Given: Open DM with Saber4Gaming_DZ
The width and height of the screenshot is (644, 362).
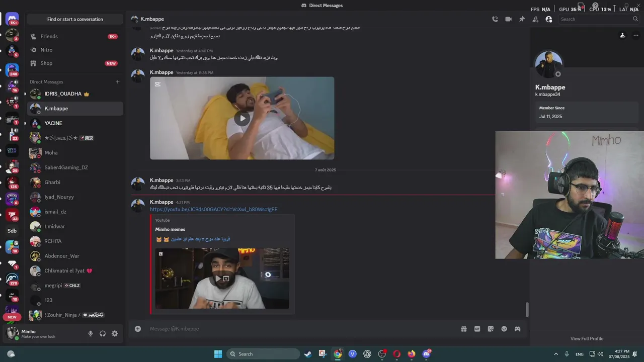Looking at the screenshot, I should [75, 167].
